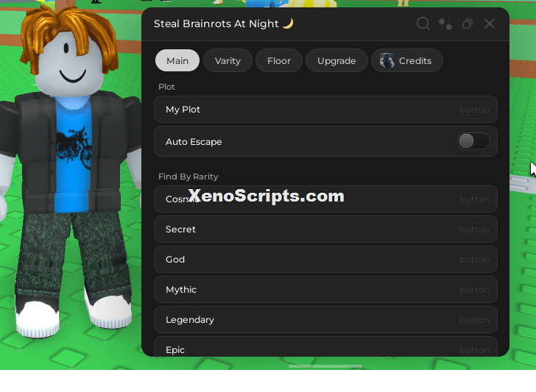Select the Mythic rarity button
Screen dimensions: 536x392
[325, 290]
